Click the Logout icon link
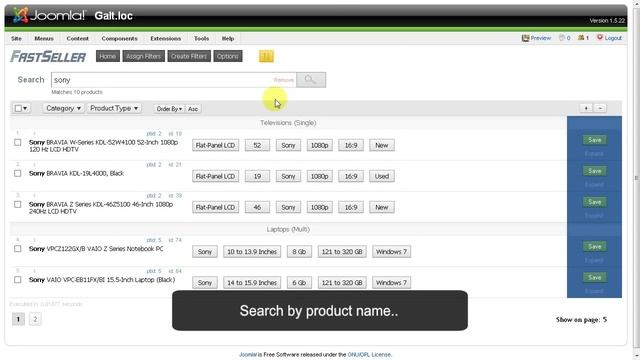640x360 pixels. [609, 38]
